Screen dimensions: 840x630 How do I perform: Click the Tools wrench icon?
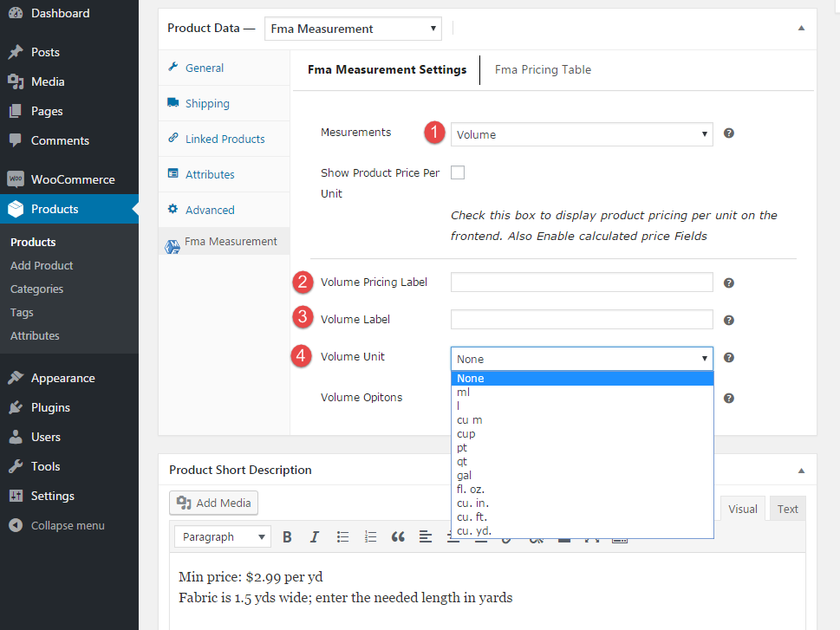(x=16, y=466)
